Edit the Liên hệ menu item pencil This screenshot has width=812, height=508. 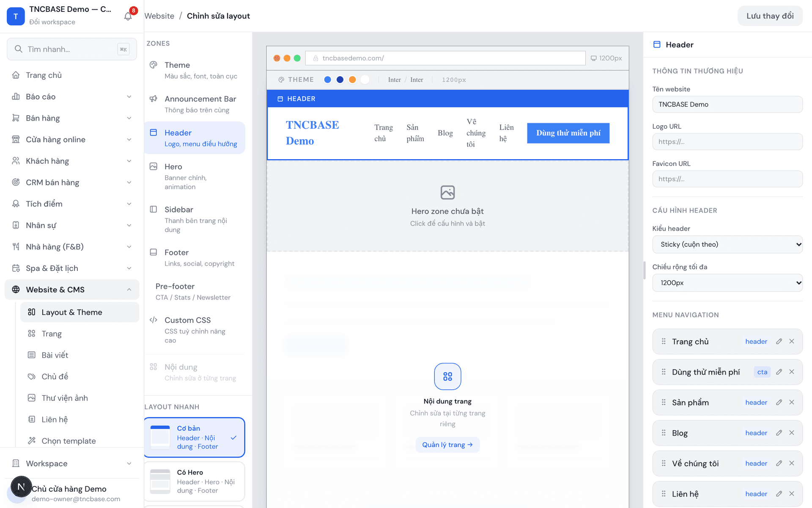[779, 494]
